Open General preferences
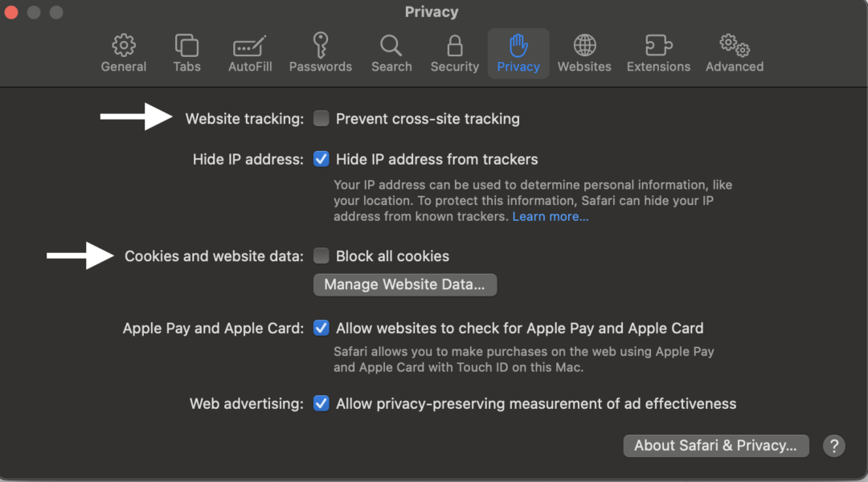 point(123,51)
